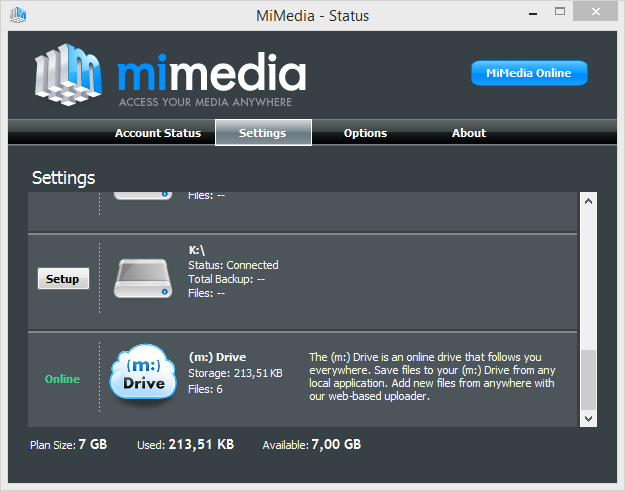Click the 'Plan Size: 7 GB' text
The image size is (625, 491).
point(69,444)
